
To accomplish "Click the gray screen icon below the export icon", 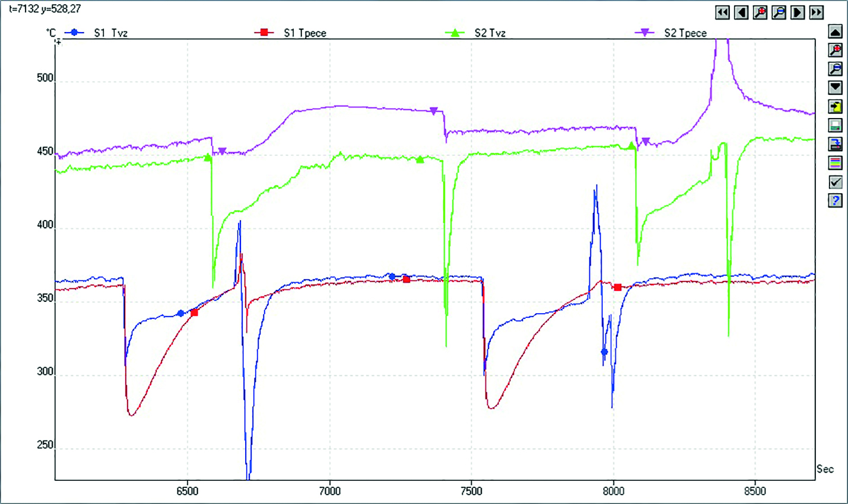I will pos(836,126).
